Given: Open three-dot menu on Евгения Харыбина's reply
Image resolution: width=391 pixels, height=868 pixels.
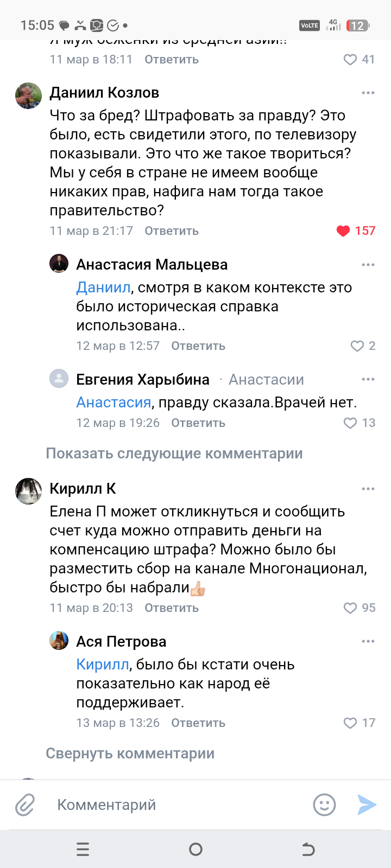Looking at the screenshot, I should [x=368, y=379].
